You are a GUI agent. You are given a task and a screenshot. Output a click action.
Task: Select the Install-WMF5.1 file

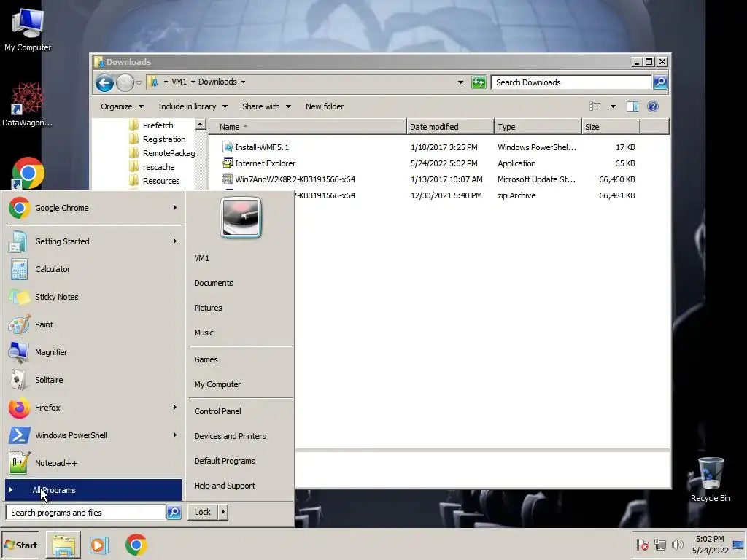point(262,147)
